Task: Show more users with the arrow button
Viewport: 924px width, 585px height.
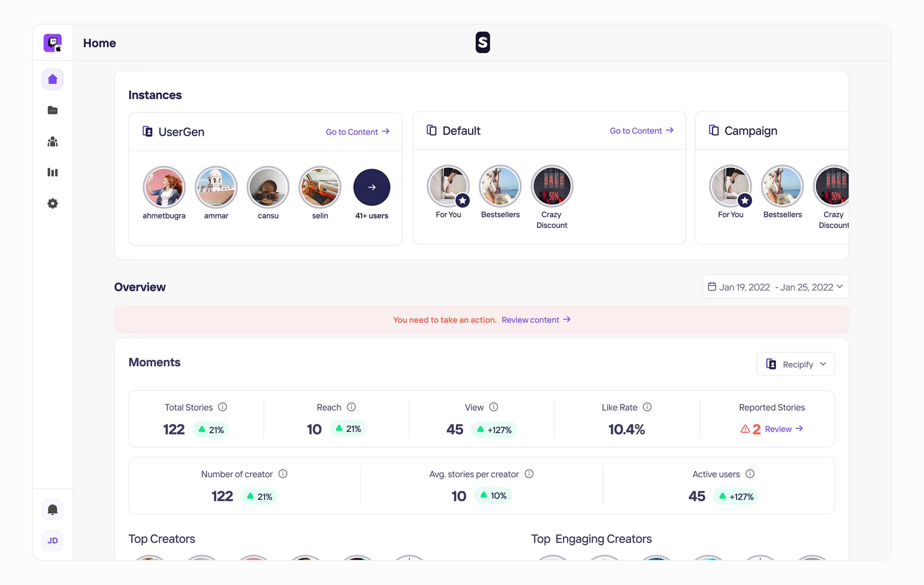Action: 372,187
